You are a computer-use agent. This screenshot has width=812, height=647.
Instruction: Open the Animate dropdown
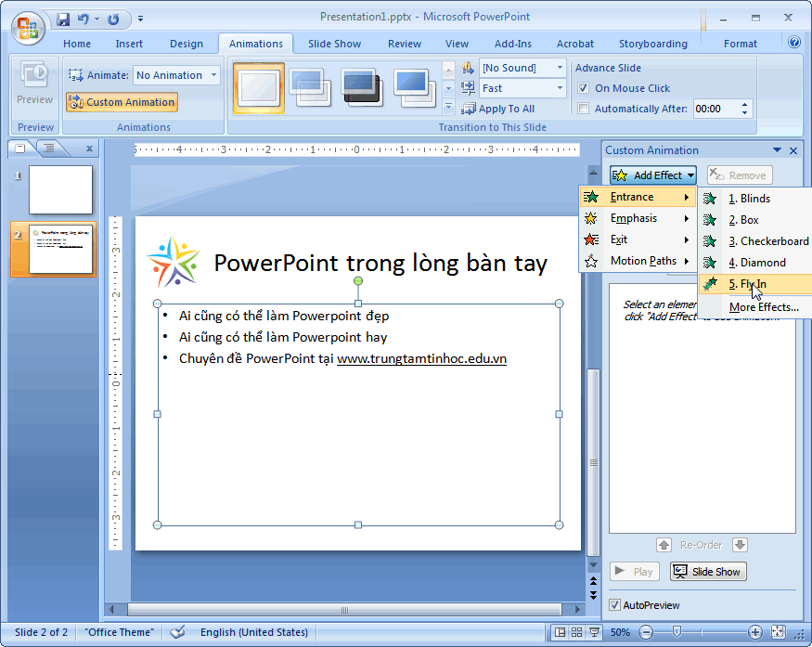point(213,75)
